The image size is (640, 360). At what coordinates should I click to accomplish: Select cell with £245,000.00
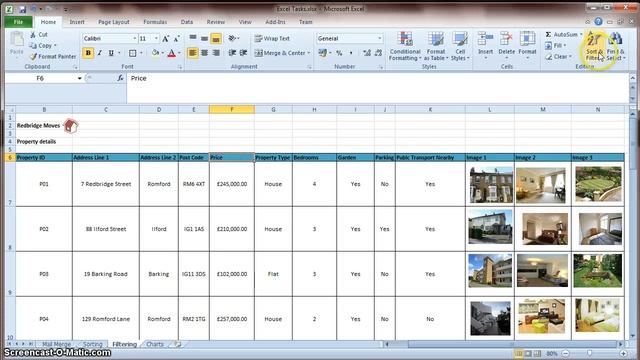[232, 184]
